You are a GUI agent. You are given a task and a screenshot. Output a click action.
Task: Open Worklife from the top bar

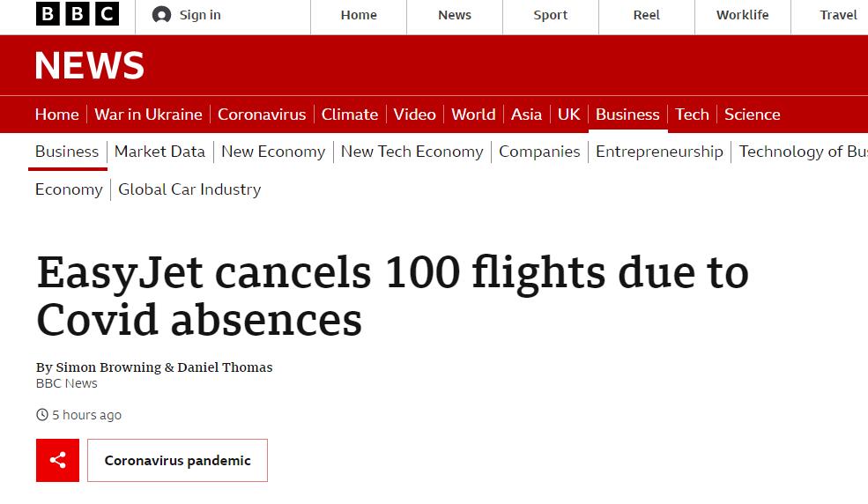click(742, 15)
